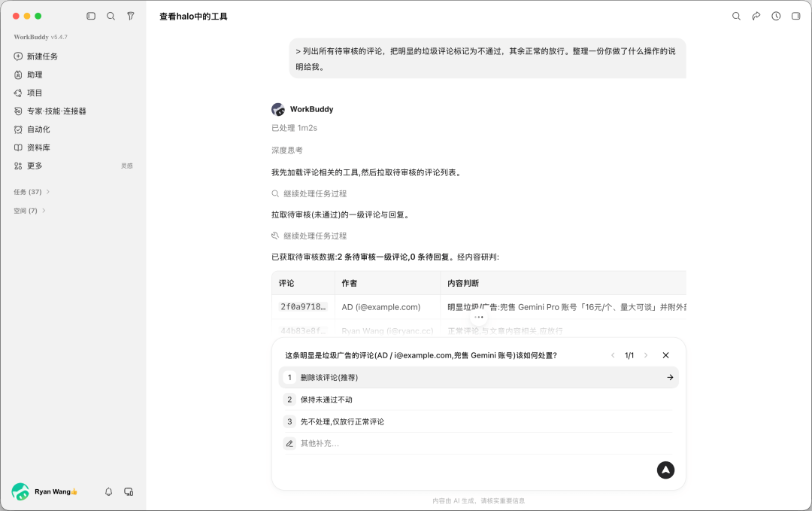
Task: Expand the 空间 (7) list
Action: pos(29,211)
